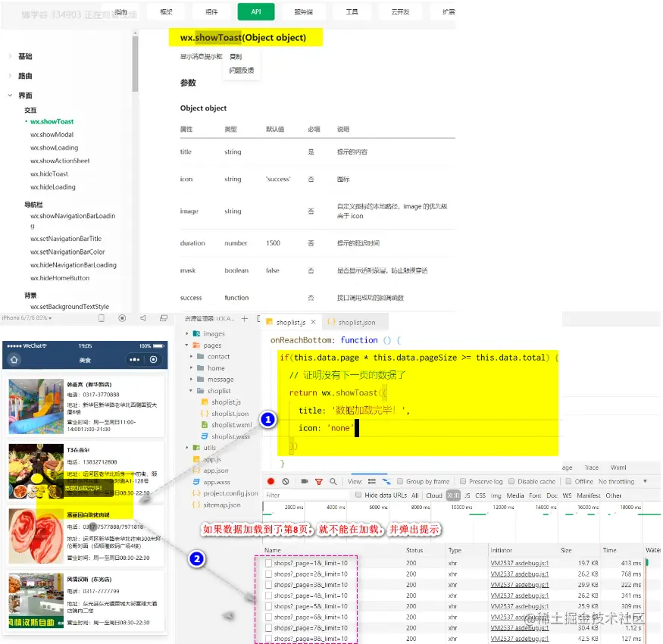Image resolution: width=663 pixels, height=644 pixels.
Task: Click the plus icon in resource manager
Action: pyautogui.click(x=245, y=319)
